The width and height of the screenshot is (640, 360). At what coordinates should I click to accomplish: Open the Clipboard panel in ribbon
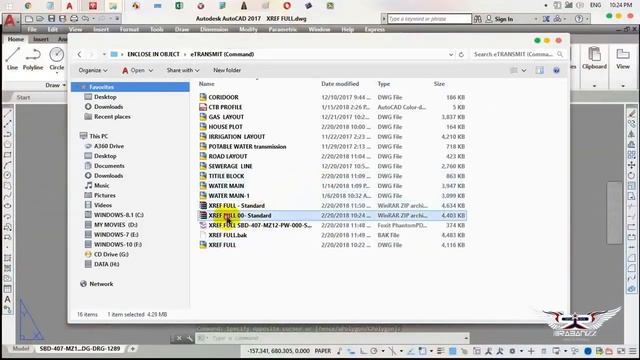[x=594, y=59]
